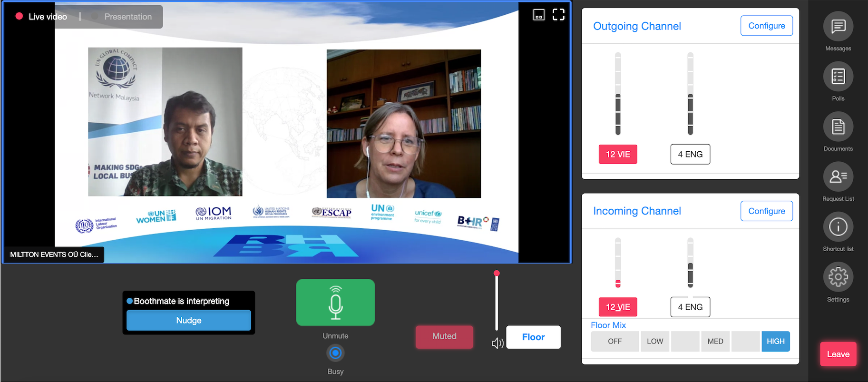Open the Polls icon in sidebar

coord(838,77)
